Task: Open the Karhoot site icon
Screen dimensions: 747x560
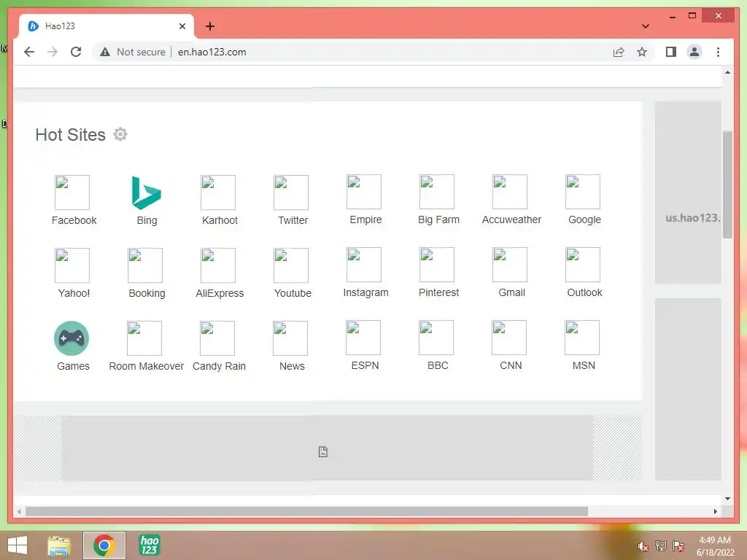Action: (x=218, y=192)
